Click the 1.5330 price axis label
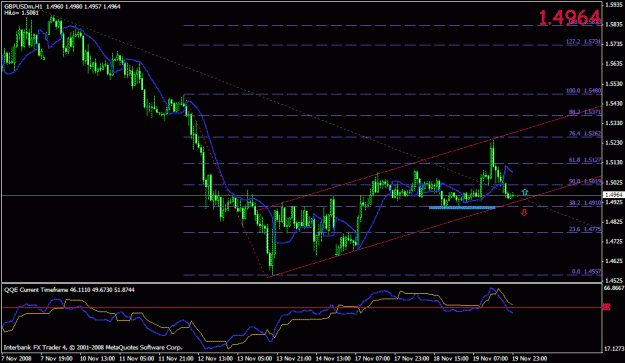625x363 pixels. pos(614,123)
